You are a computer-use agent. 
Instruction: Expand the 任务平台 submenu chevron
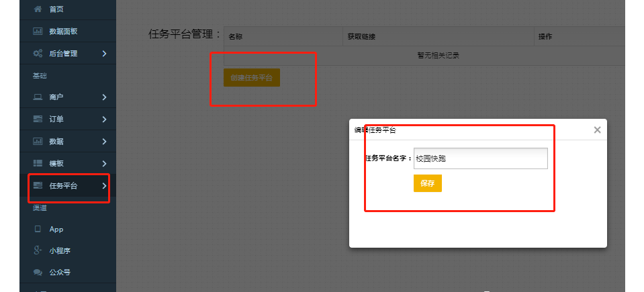(x=104, y=185)
